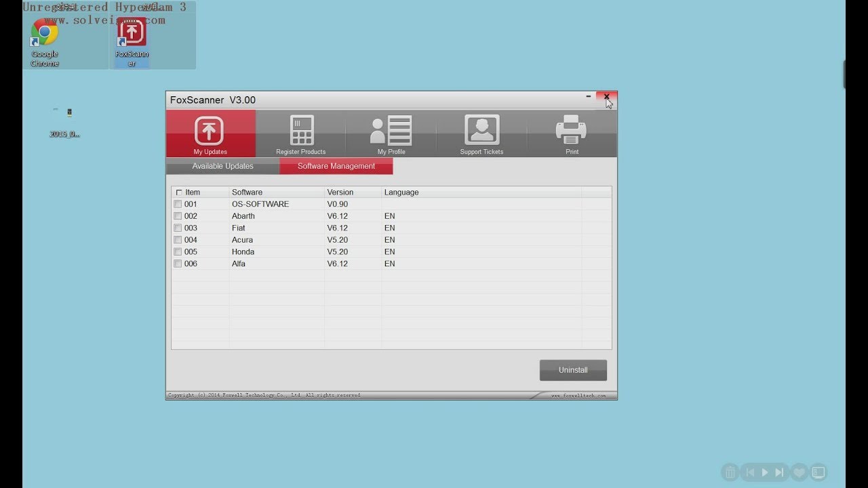Open the My Profile icon
Image resolution: width=868 pixels, height=488 pixels.
point(391,130)
